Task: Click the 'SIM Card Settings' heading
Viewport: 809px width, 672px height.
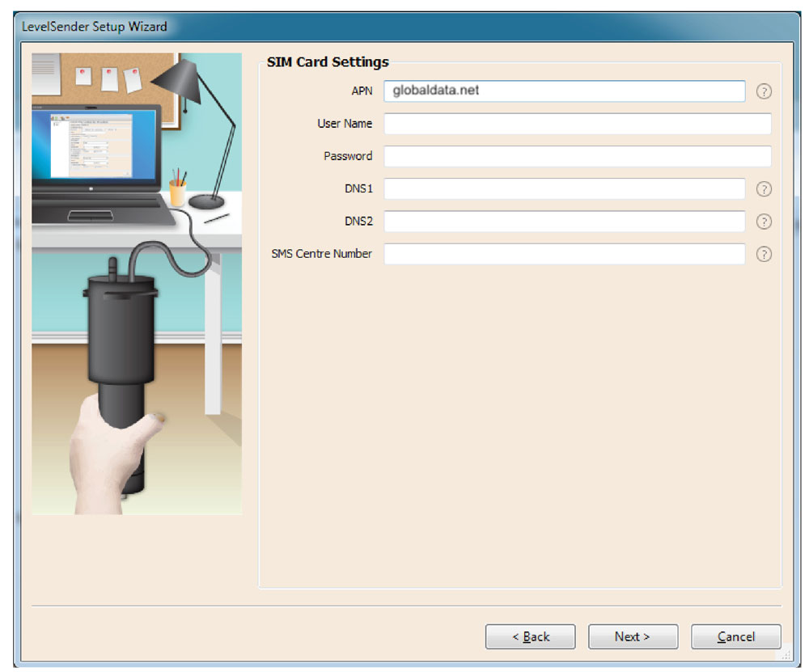Action: click(328, 62)
